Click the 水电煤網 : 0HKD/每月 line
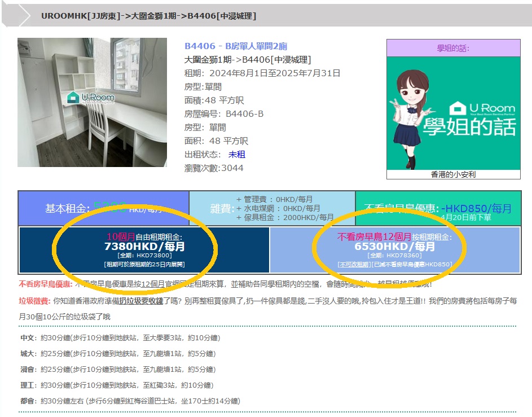 pos(278,208)
